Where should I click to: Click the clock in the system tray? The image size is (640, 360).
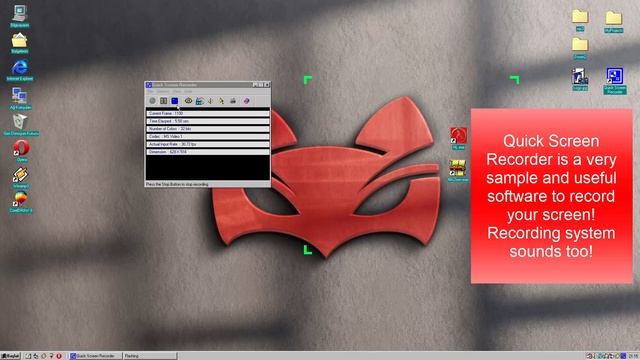pos(633,356)
